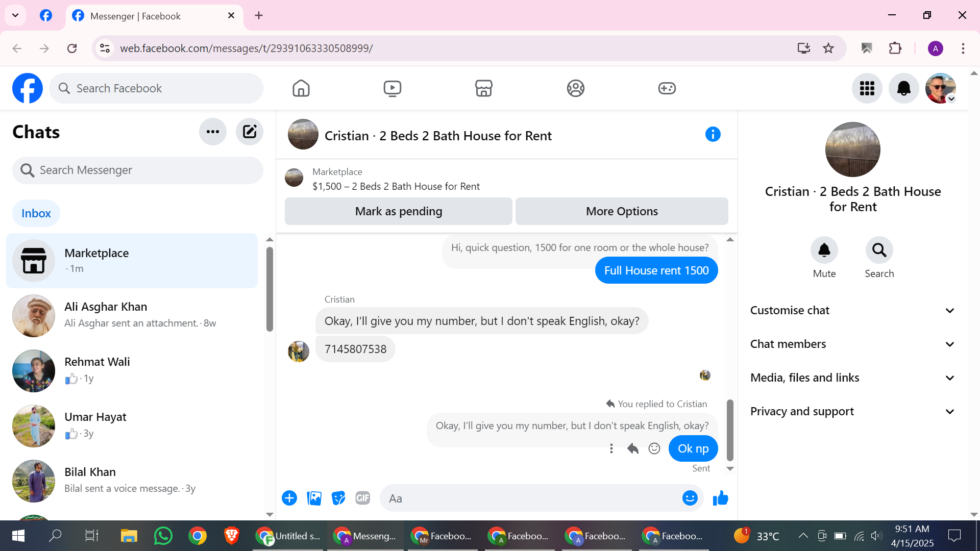The image size is (980, 551).
Task: Expand Media, files and links section
Action: 852,378
